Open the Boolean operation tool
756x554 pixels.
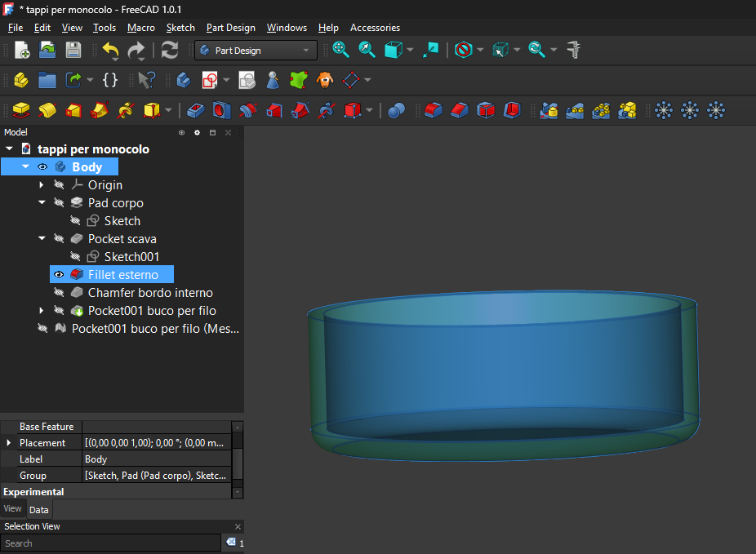coord(397,110)
